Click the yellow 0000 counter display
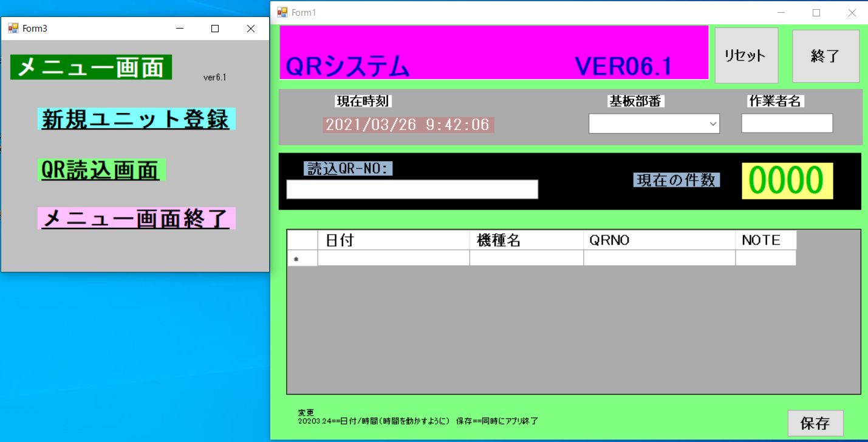 tap(787, 181)
